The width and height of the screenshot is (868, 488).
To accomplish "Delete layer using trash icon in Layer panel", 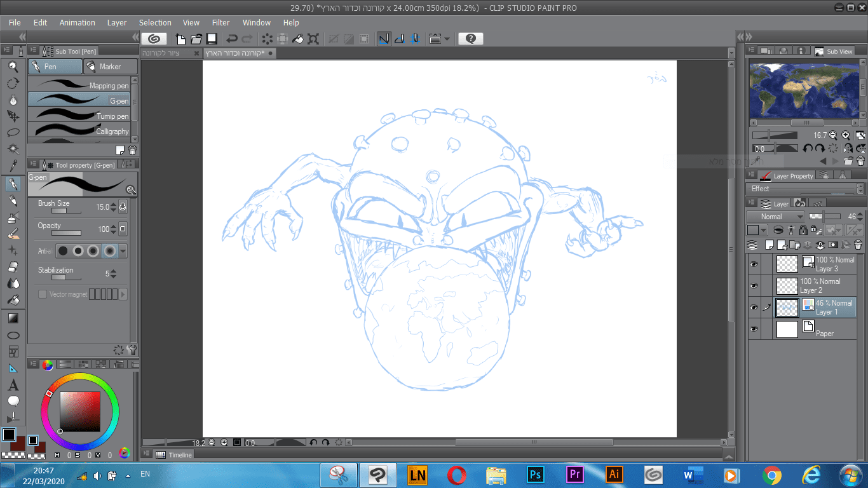I will pos(858,245).
